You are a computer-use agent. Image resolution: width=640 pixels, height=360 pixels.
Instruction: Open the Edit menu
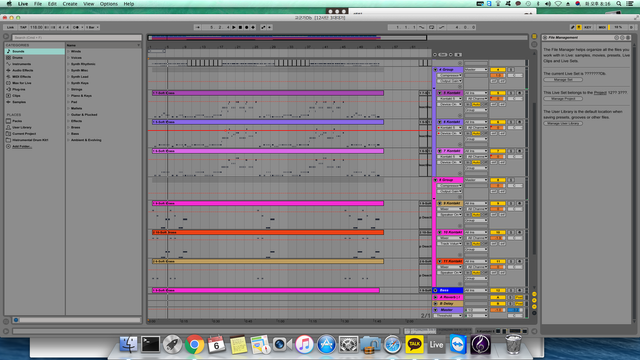(x=52, y=4)
